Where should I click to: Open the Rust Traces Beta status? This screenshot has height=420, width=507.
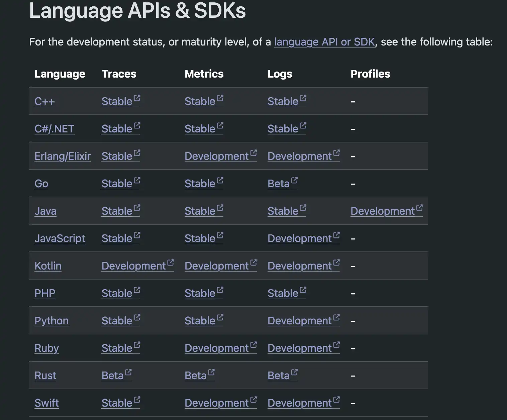coord(117,376)
